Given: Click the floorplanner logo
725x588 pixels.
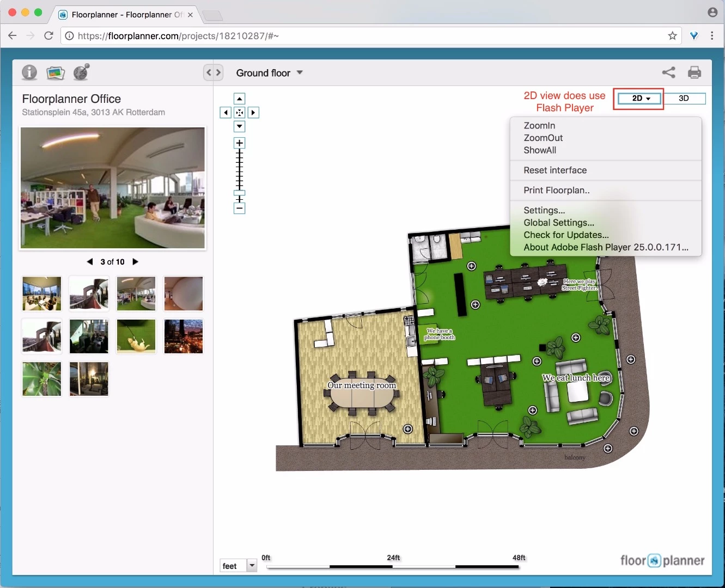Looking at the screenshot, I should pos(662,561).
